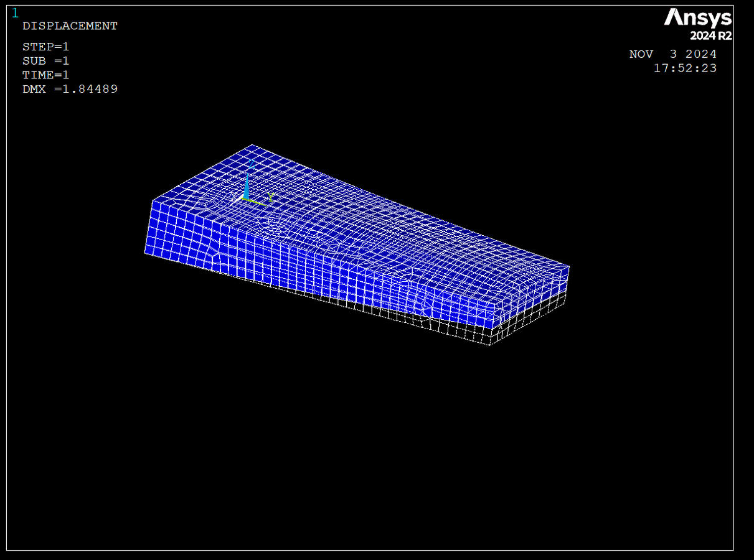Select the STEP=1 label

coord(45,47)
